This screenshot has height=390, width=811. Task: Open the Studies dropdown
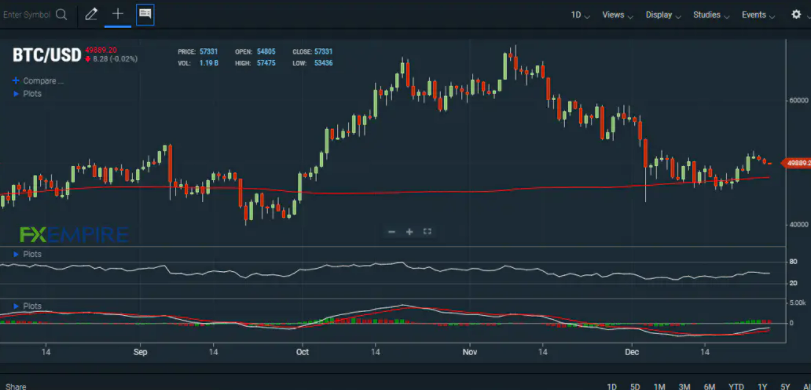[711, 15]
